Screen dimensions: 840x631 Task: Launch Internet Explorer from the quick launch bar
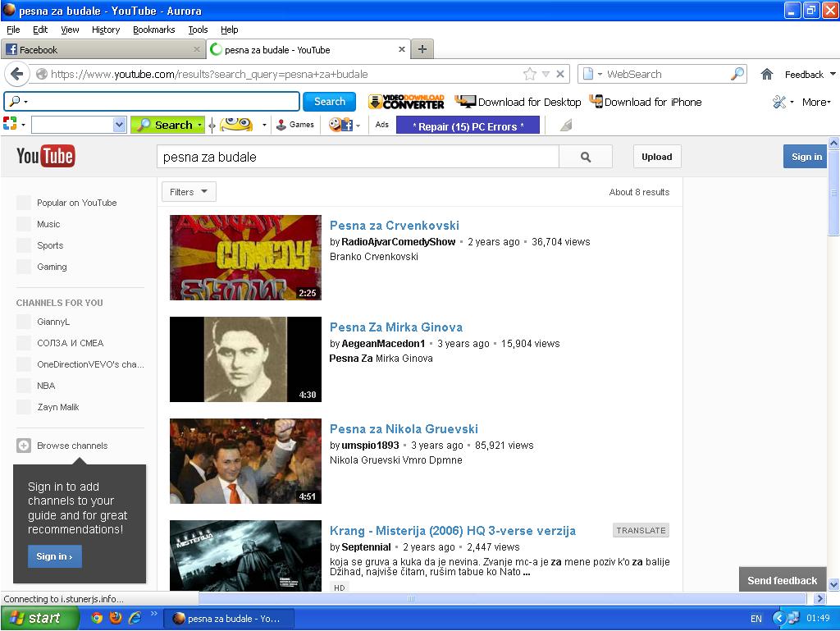click(135, 618)
